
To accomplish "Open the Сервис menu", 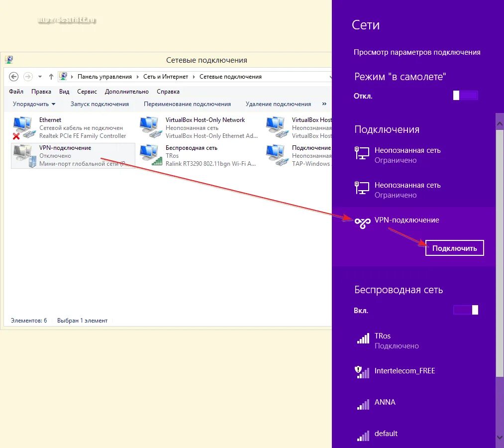I will (87, 91).
